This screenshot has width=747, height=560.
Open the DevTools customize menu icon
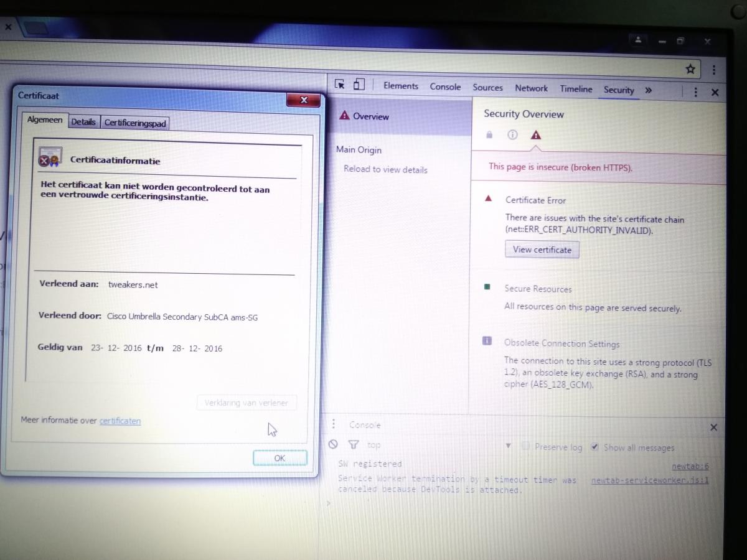695,92
